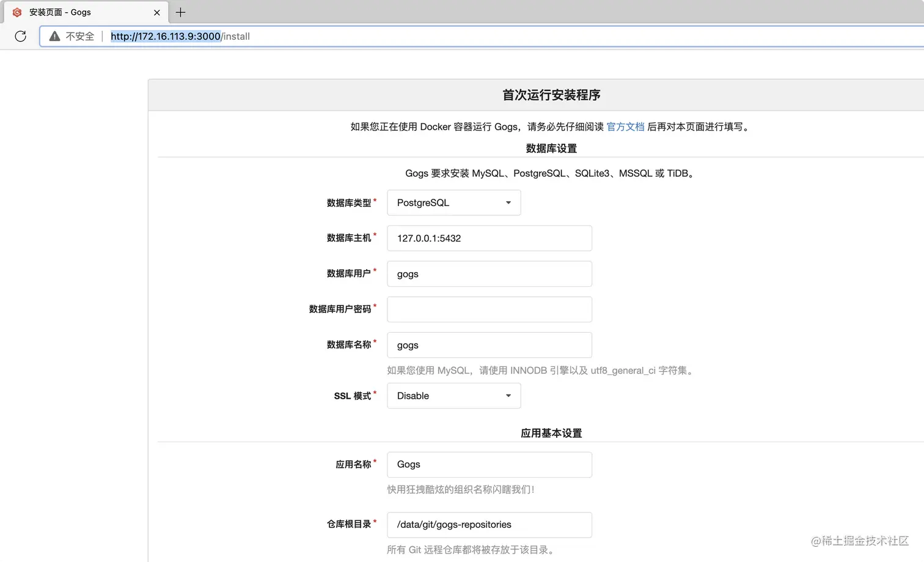Select the 安装页面 - Gogs tab
The width and height of the screenshot is (924, 562).
pyautogui.click(x=86, y=12)
